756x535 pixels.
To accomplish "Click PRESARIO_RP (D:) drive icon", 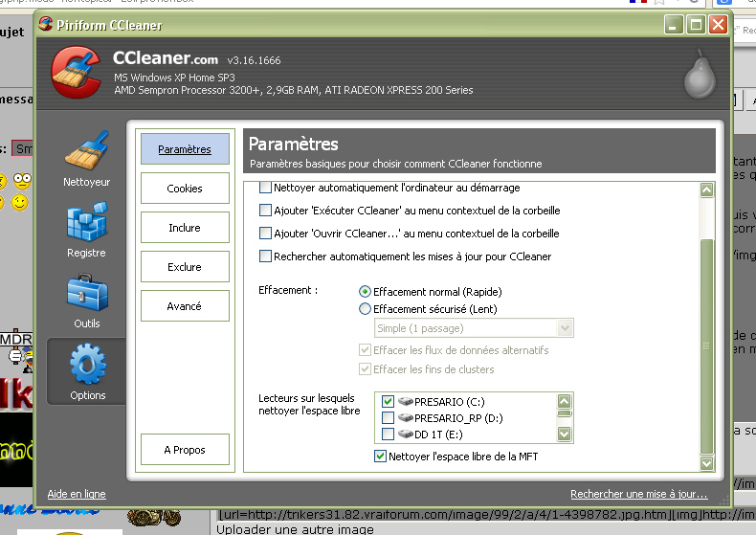I will point(406,417).
